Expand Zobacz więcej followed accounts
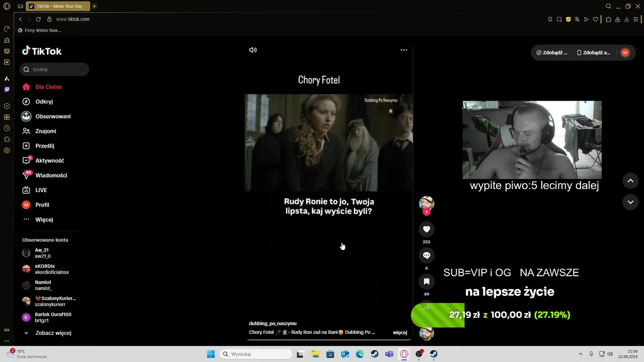 coord(47,333)
